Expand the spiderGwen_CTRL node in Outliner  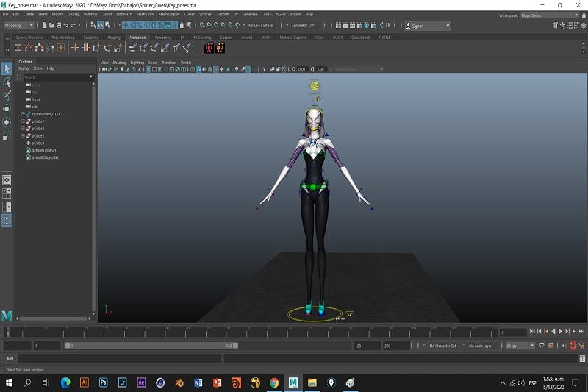23,114
